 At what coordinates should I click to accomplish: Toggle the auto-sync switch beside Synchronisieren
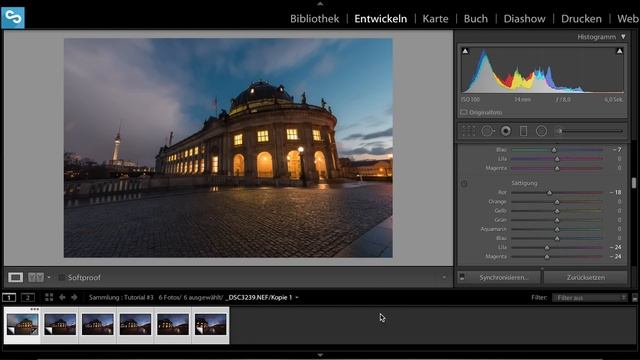[462, 277]
